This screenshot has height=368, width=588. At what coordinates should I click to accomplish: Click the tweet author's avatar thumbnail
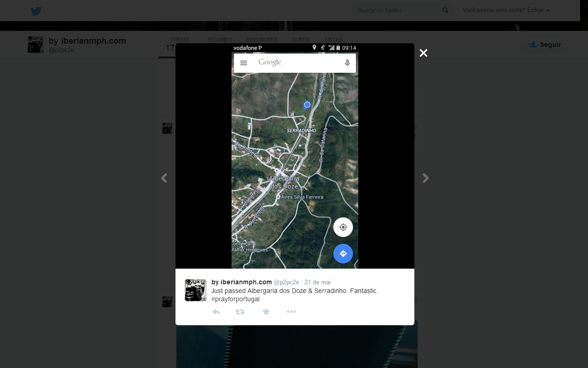[x=195, y=290]
